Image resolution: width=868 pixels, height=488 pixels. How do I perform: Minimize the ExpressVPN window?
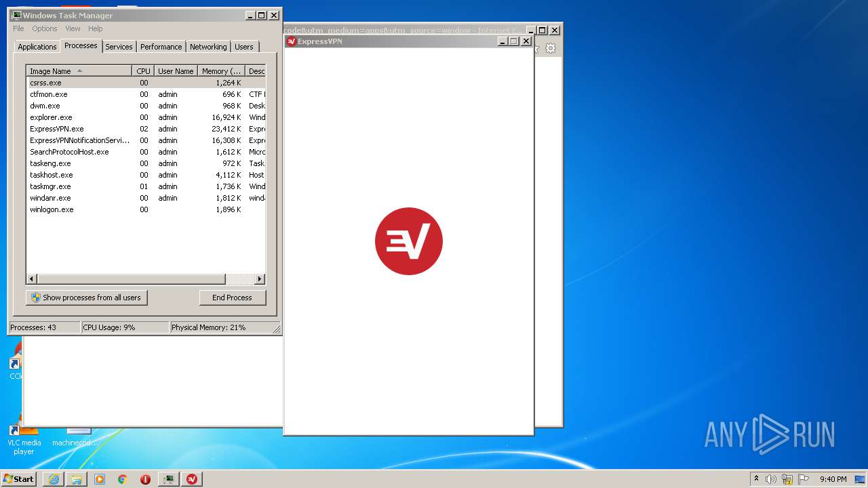502,41
